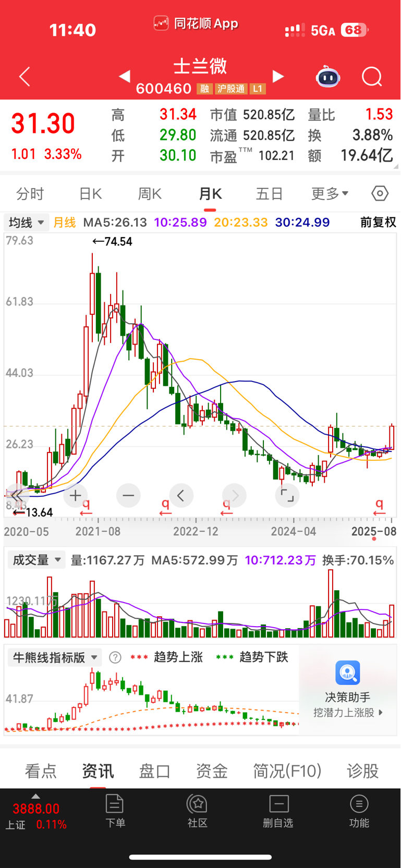Expand the 上证 index bar arrow
The image size is (401, 868).
click(x=35, y=796)
